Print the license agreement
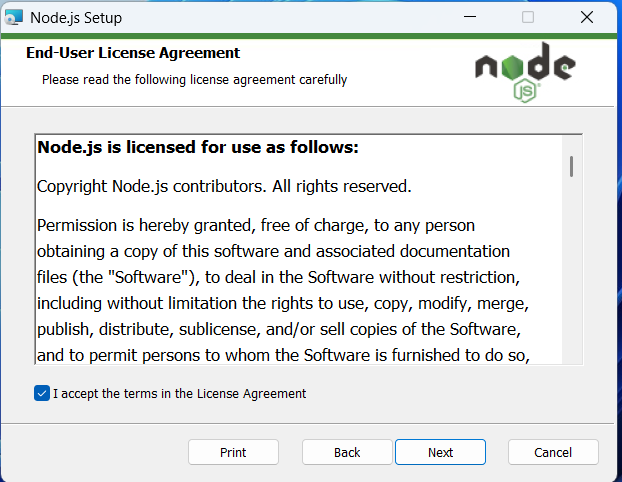Screen dimensions: 622x482 [x=233, y=452]
